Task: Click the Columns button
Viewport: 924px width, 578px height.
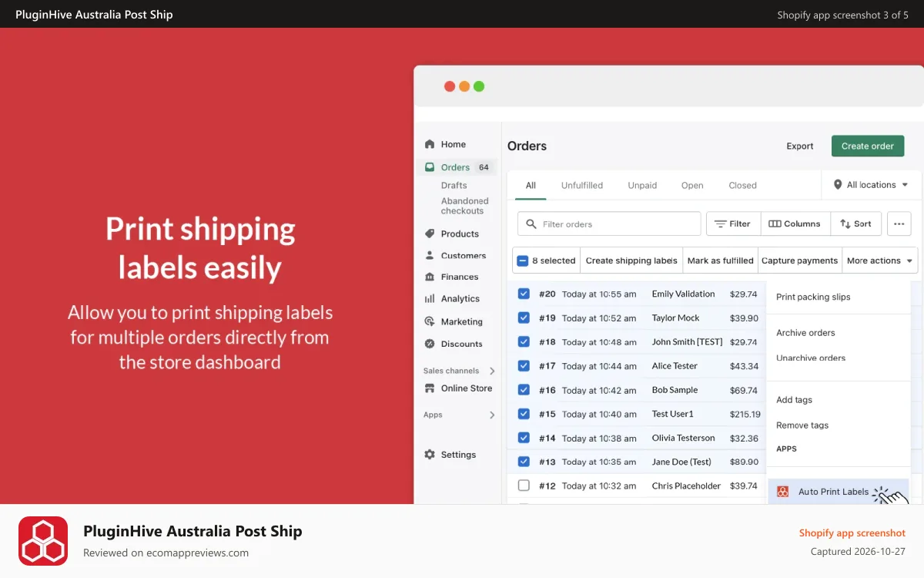Action: (x=795, y=224)
